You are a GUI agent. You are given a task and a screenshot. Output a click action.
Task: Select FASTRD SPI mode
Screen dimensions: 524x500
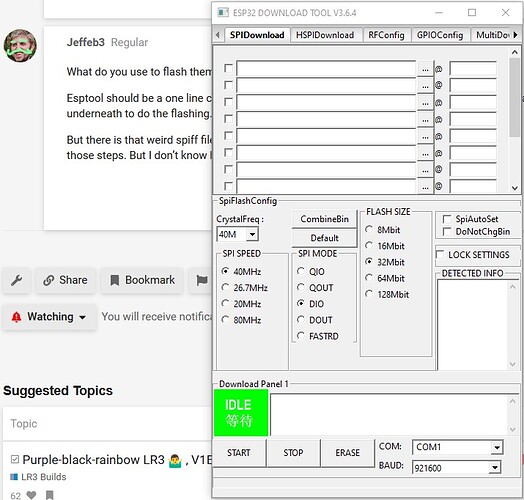point(301,336)
